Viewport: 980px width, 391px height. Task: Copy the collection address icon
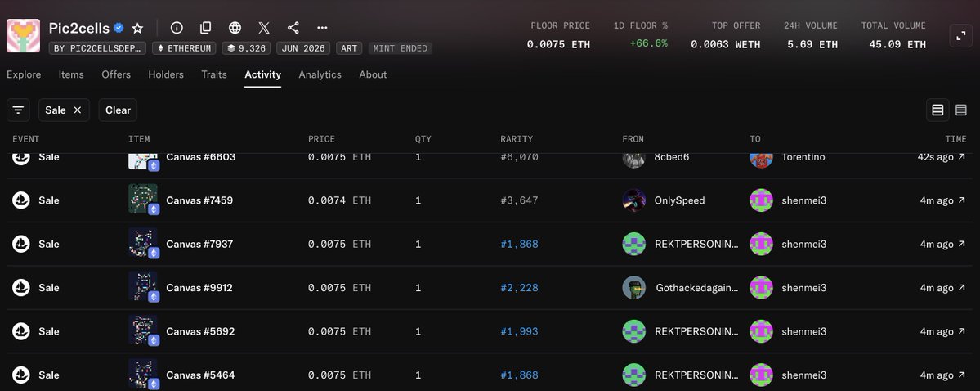(x=206, y=28)
